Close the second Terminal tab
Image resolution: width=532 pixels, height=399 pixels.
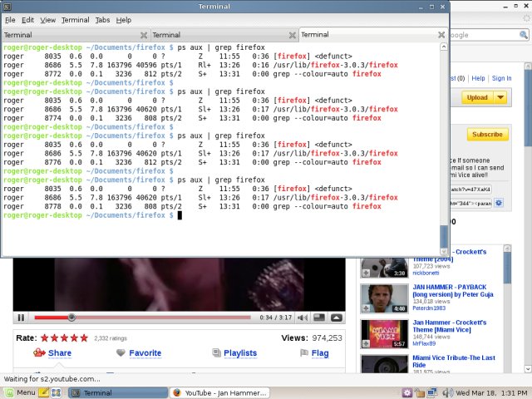point(292,35)
